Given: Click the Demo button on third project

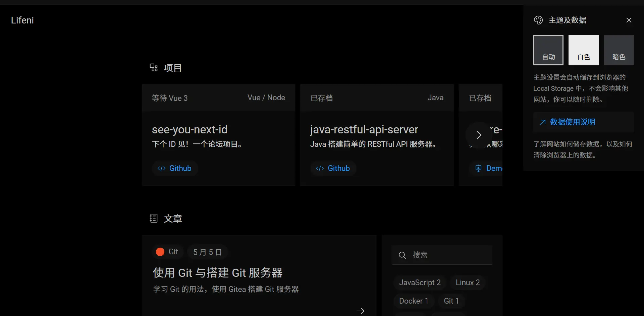Looking at the screenshot, I should pos(489,168).
